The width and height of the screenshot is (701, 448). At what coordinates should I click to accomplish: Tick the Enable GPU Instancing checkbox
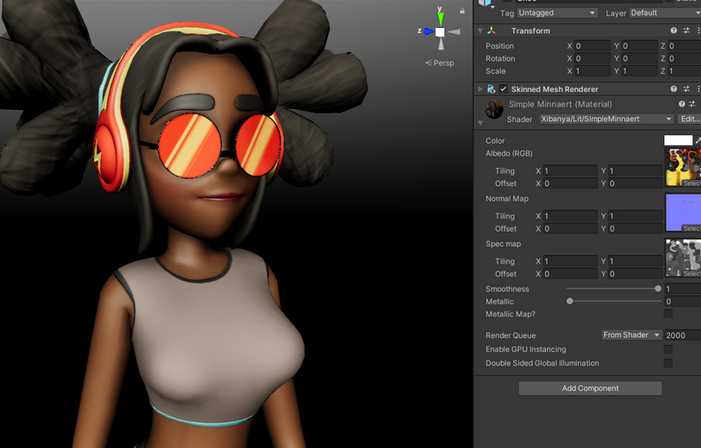(668, 349)
